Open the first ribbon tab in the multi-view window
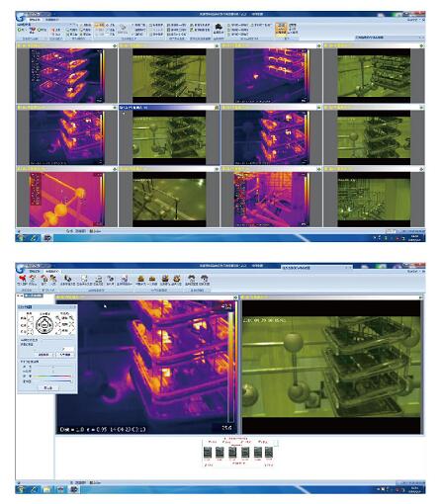This screenshot has width=443, height=504. (35, 20)
